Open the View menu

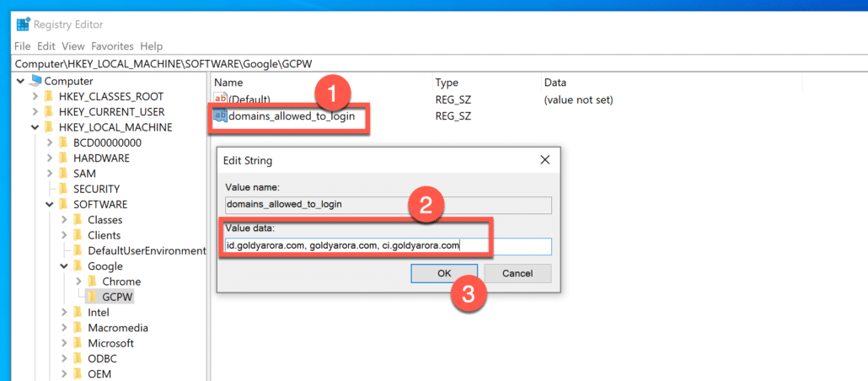point(73,46)
